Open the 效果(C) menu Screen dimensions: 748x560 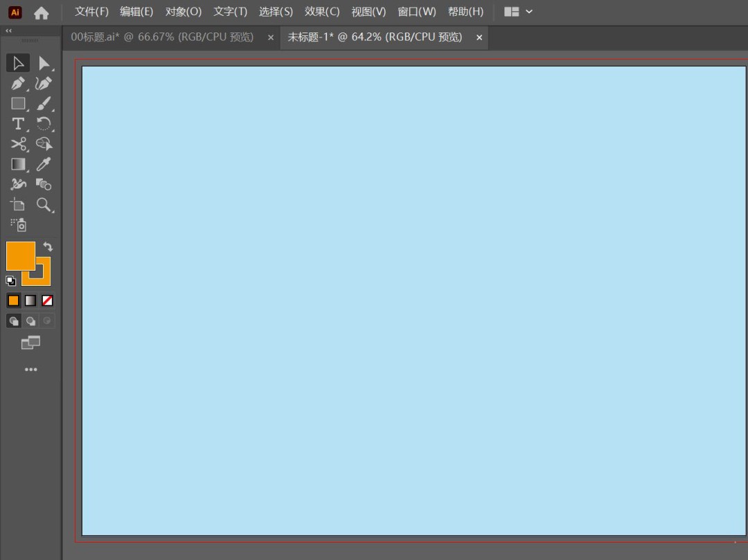coord(322,12)
